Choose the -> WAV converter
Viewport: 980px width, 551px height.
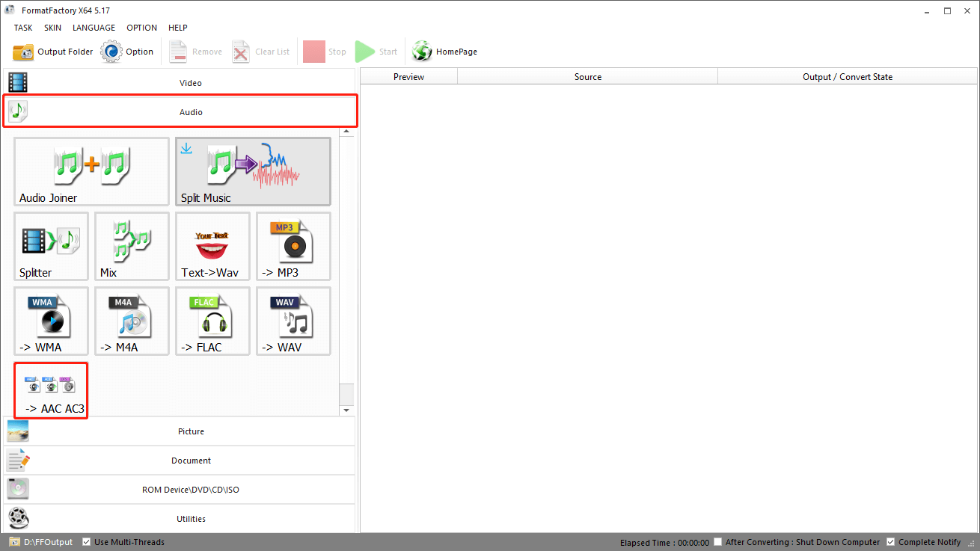[x=293, y=321]
